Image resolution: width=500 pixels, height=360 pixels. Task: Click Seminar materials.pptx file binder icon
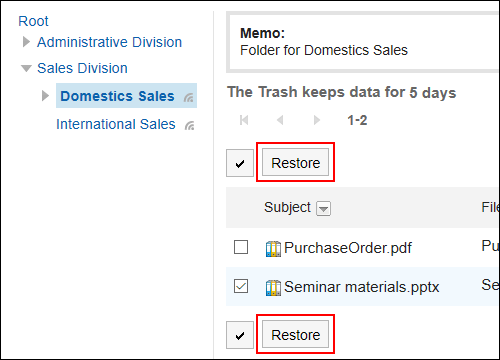[x=273, y=288]
